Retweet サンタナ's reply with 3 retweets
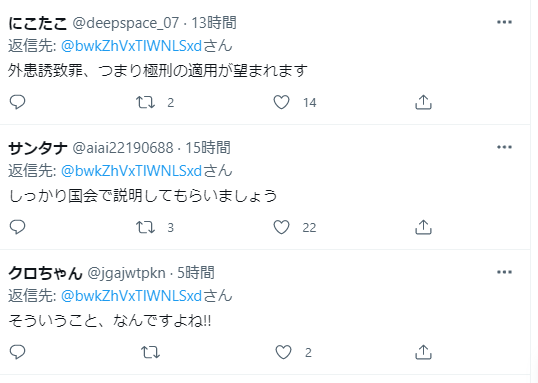Screen dimensions: 538x383 145,227
